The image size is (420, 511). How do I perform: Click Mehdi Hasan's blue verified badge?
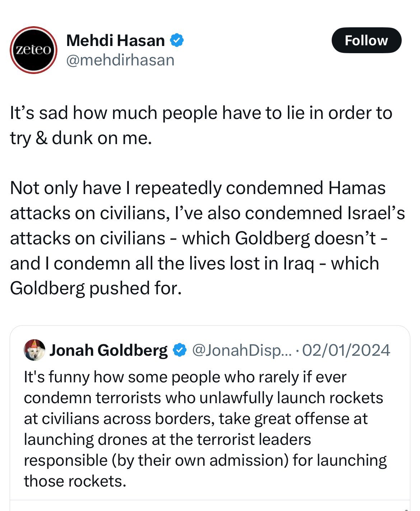[x=177, y=40]
